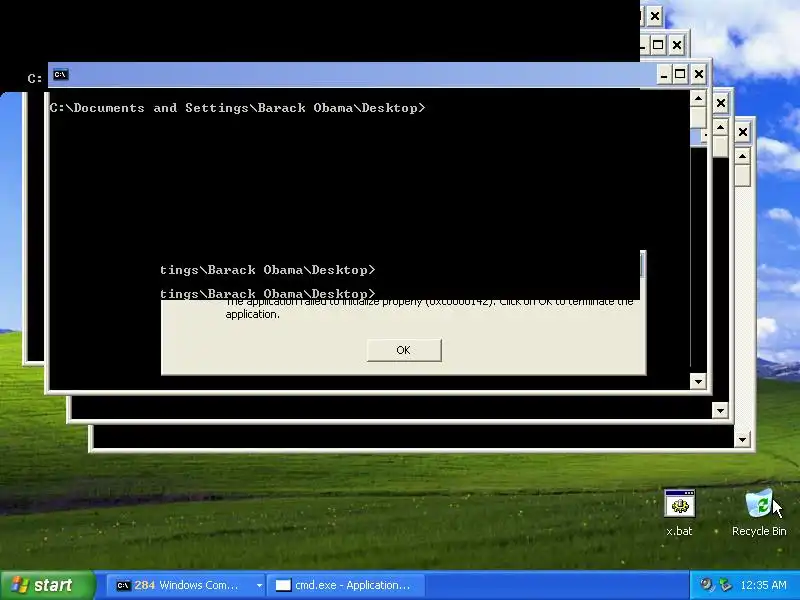Switch to cmd.exe - Application taskbar button

(x=346, y=585)
